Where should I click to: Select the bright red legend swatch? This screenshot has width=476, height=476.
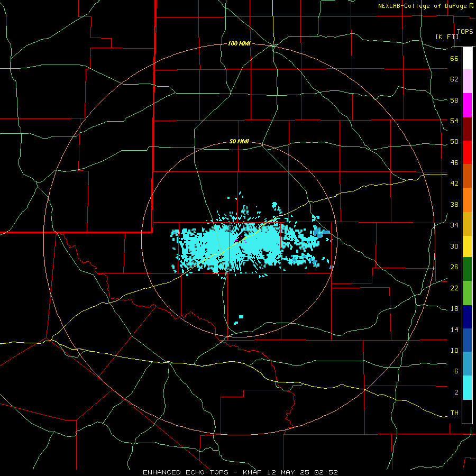click(x=467, y=152)
